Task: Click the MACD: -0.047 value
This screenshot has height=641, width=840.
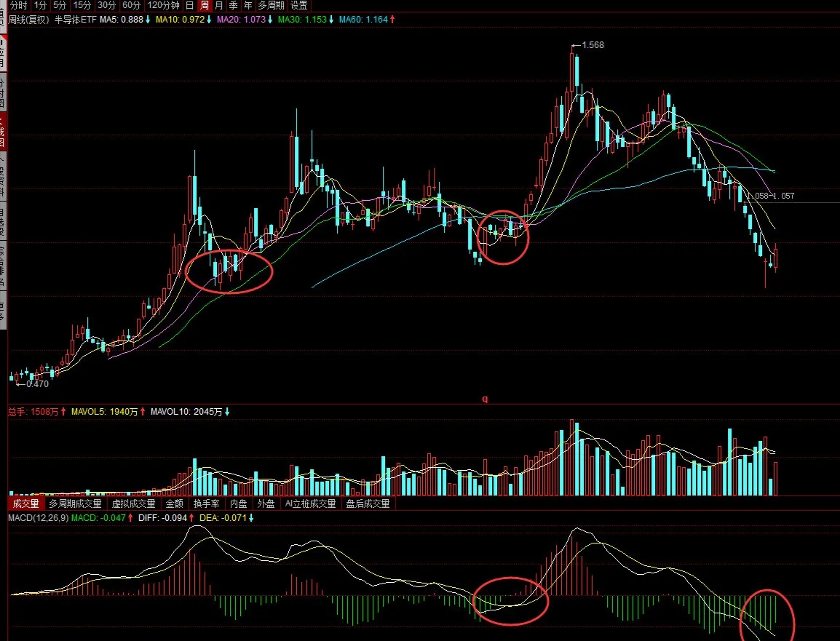Action: [98, 518]
